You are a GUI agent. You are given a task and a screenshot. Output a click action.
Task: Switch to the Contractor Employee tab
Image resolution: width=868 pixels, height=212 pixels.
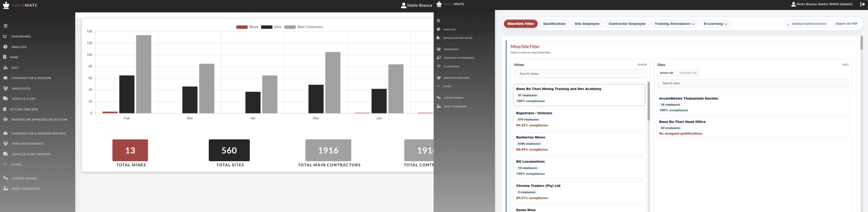(627, 24)
